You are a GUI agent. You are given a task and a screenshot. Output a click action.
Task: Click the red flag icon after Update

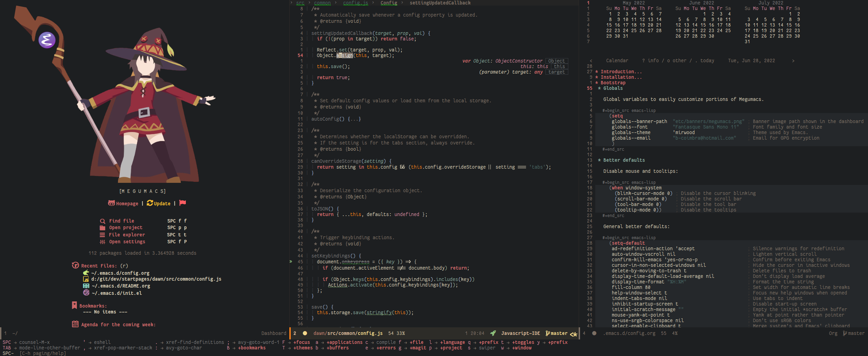point(183,203)
